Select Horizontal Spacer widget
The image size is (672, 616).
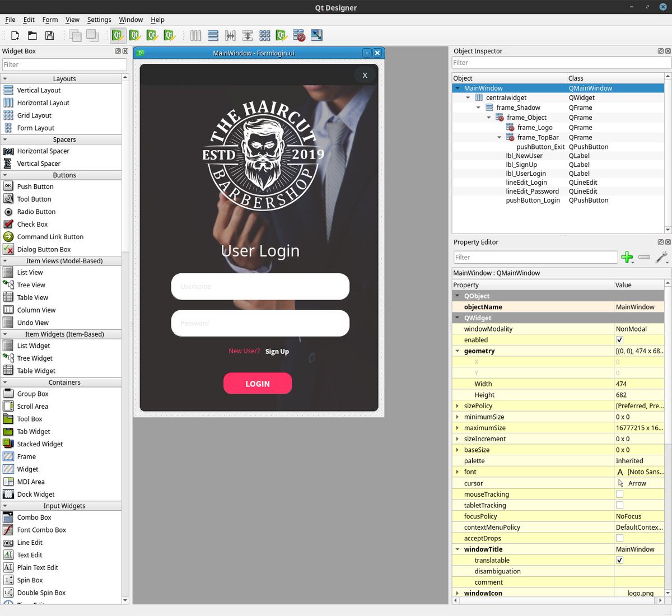tap(43, 151)
